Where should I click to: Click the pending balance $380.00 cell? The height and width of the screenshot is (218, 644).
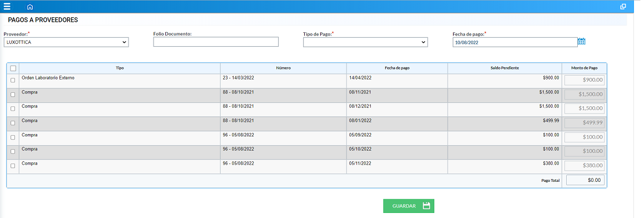(x=505, y=166)
